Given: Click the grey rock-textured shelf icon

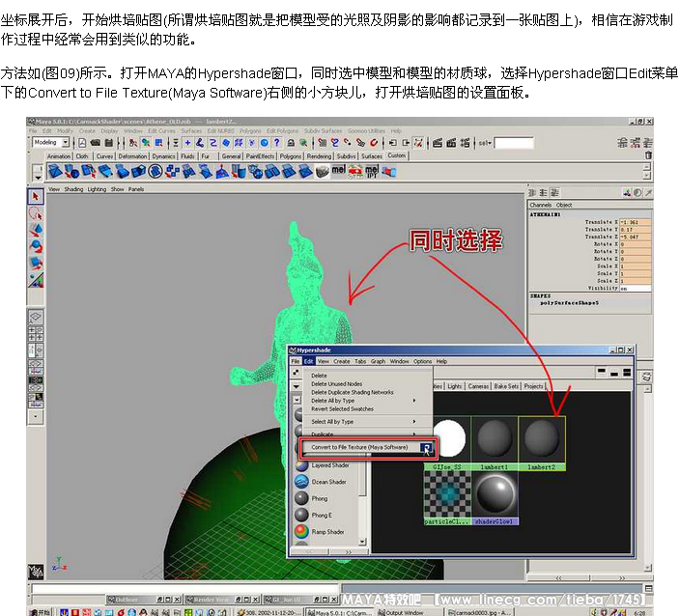Looking at the screenshot, I should (x=322, y=172).
